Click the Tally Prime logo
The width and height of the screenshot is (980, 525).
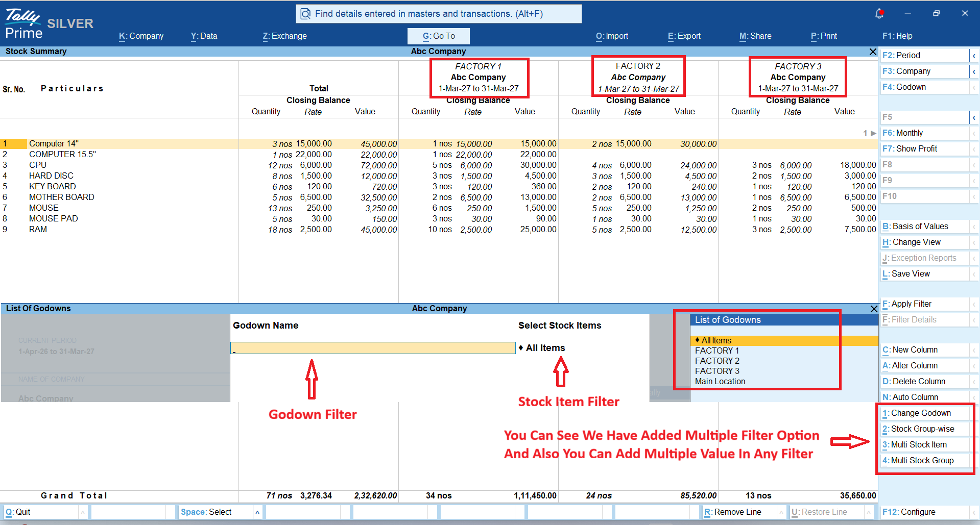click(x=23, y=24)
